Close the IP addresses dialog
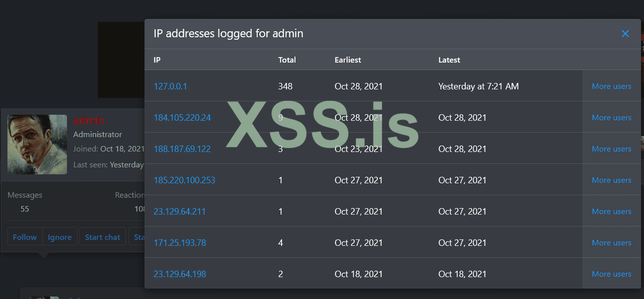The image size is (644, 299). [x=625, y=34]
